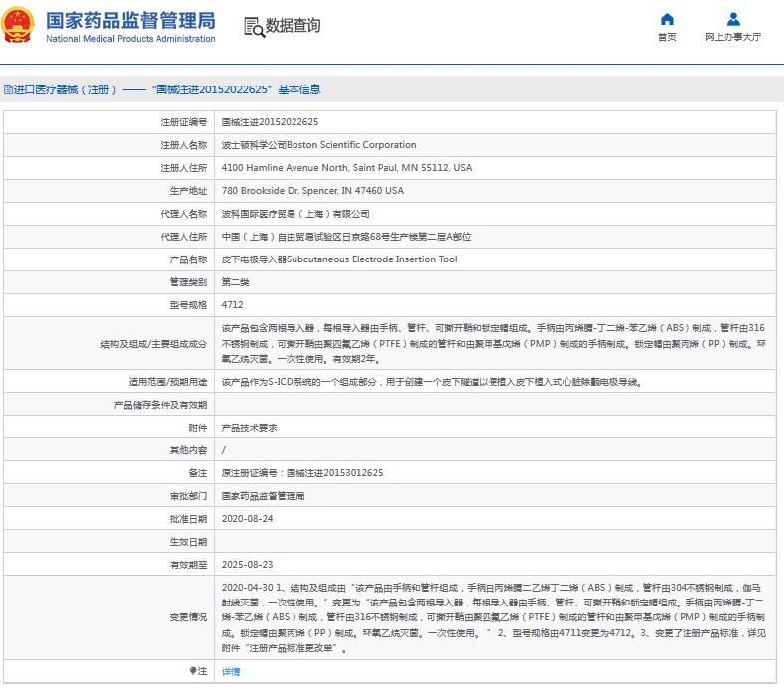Click the approval department value 国家药品监督管理局
The image size is (784, 691).
[263, 496]
